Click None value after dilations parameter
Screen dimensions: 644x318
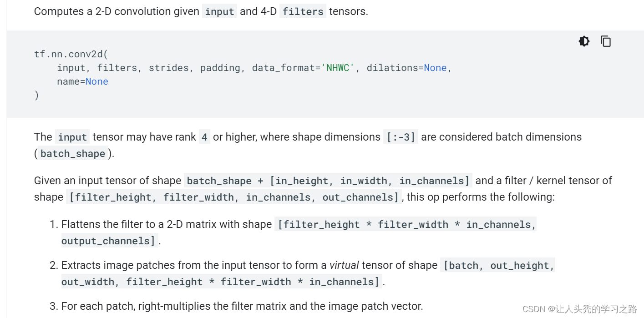pyautogui.click(x=436, y=67)
